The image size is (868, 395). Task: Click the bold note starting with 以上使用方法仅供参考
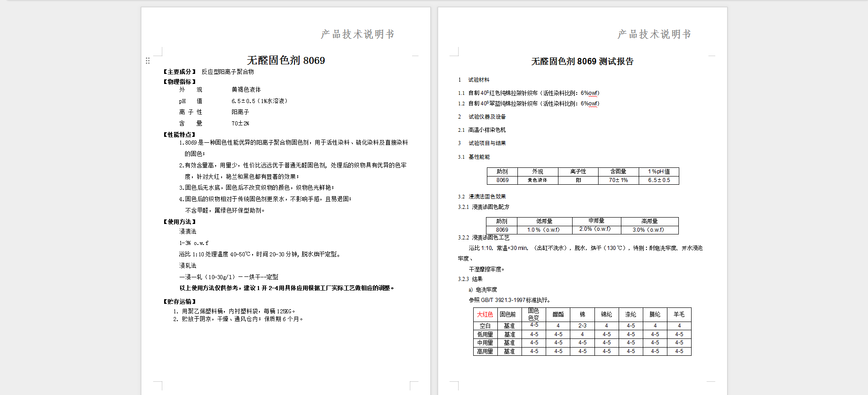pos(286,288)
